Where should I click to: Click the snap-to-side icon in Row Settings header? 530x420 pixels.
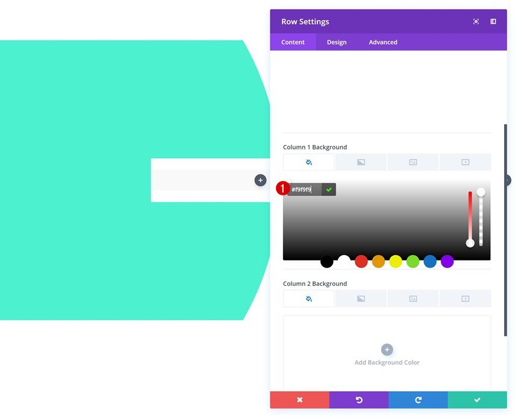click(493, 21)
